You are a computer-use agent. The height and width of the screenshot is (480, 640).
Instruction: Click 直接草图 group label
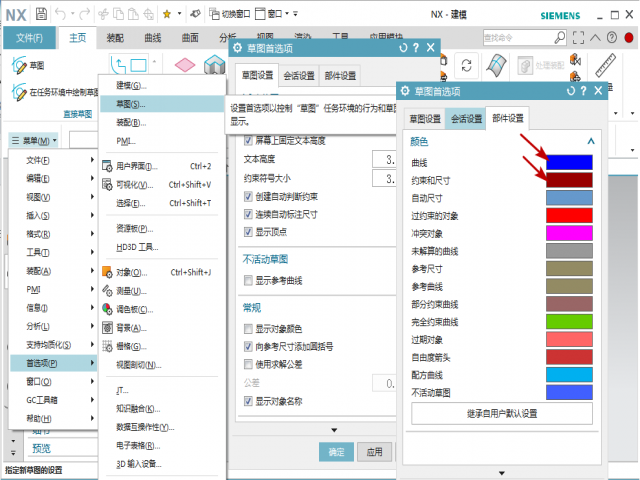click(x=78, y=114)
